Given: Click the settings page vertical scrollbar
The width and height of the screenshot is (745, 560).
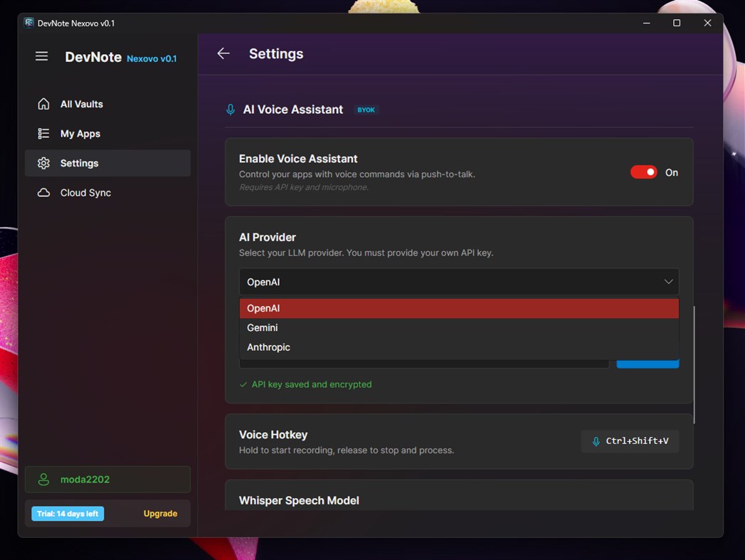Looking at the screenshot, I should pos(694,365).
